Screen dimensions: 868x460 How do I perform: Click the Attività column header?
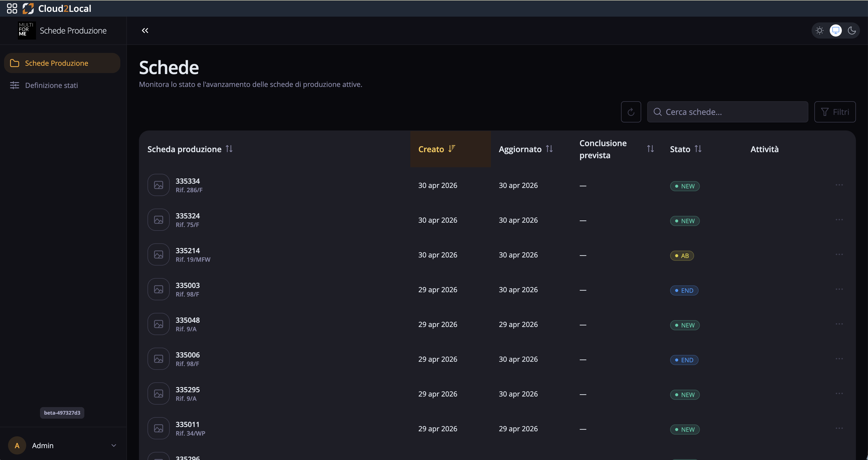[x=764, y=149]
